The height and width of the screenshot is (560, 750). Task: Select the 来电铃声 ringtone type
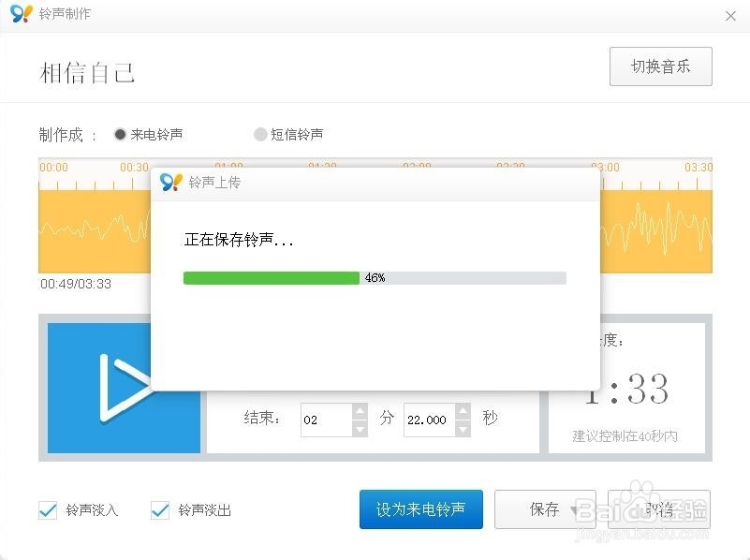pos(120,134)
